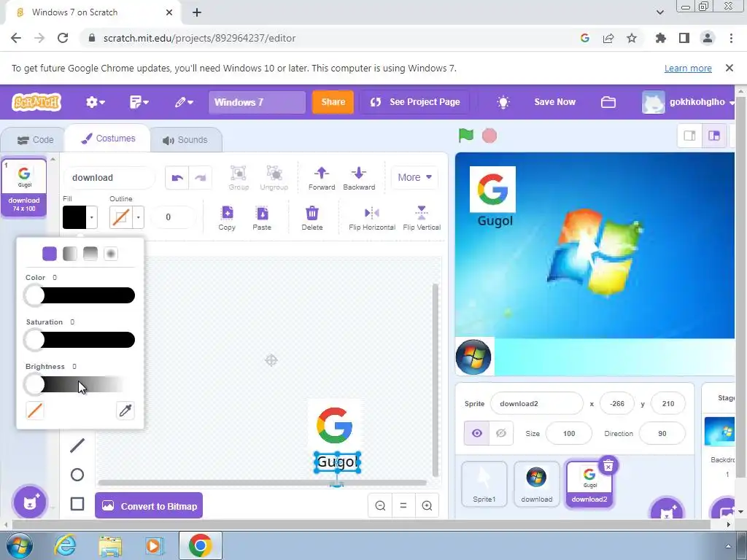
Task: Switch to the Sounds tab
Action: (x=185, y=140)
